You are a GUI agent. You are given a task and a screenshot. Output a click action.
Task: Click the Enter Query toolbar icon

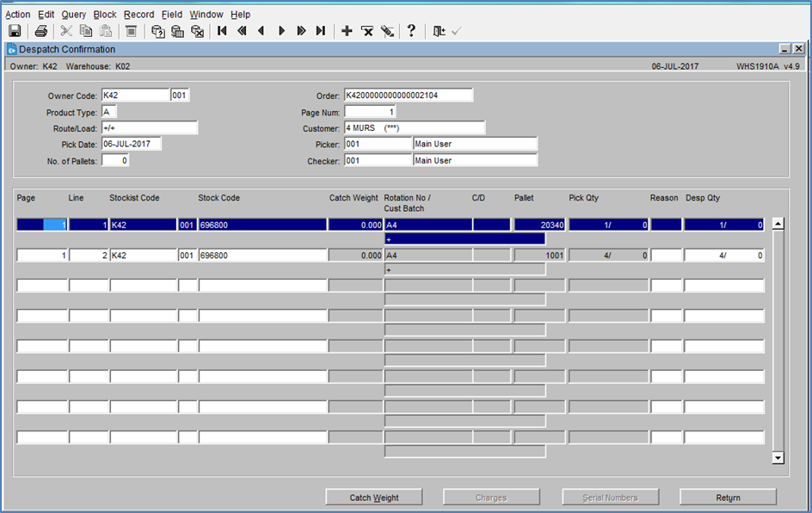(158, 31)
